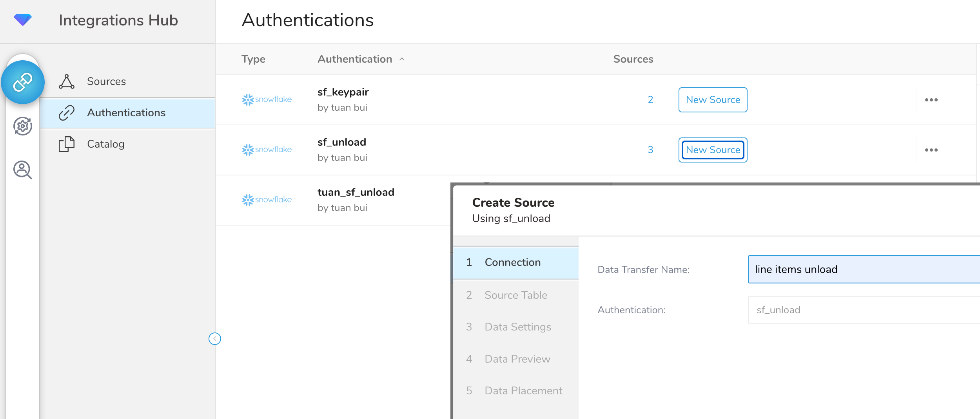Open more options for sf_keypair
Viewport: 980px width, 419px height.
pos(931,100)
